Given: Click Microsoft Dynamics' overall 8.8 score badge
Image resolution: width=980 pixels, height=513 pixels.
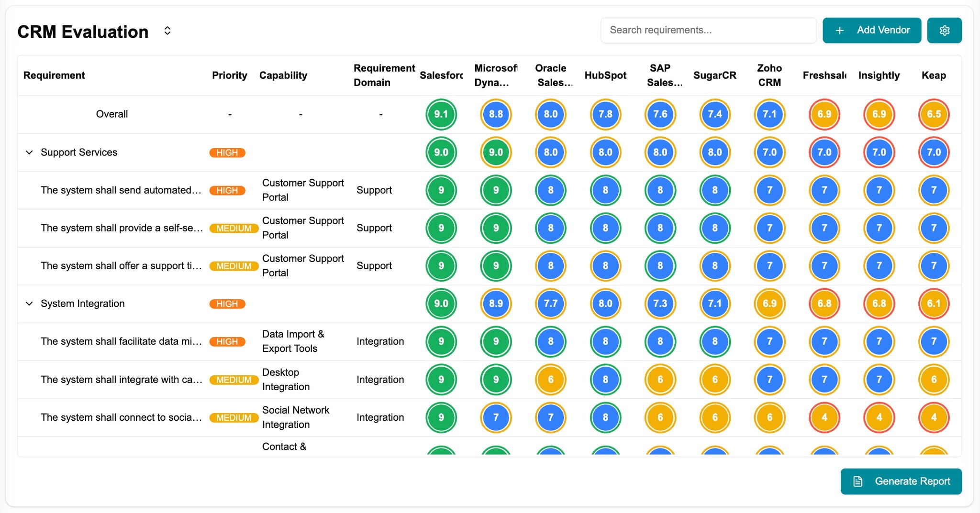Looking at the screenshot, I should (496, 114).
